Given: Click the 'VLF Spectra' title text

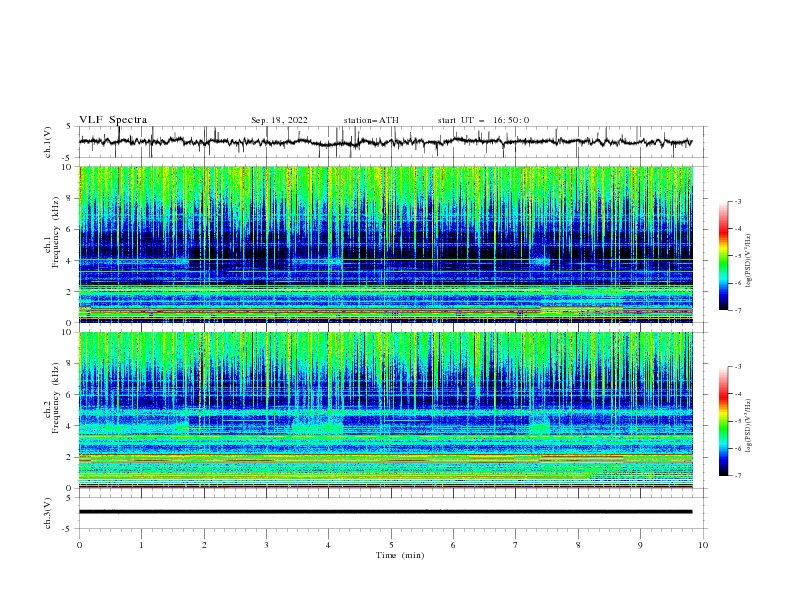Looking at the screenshot, I should [x=113, y=120].
